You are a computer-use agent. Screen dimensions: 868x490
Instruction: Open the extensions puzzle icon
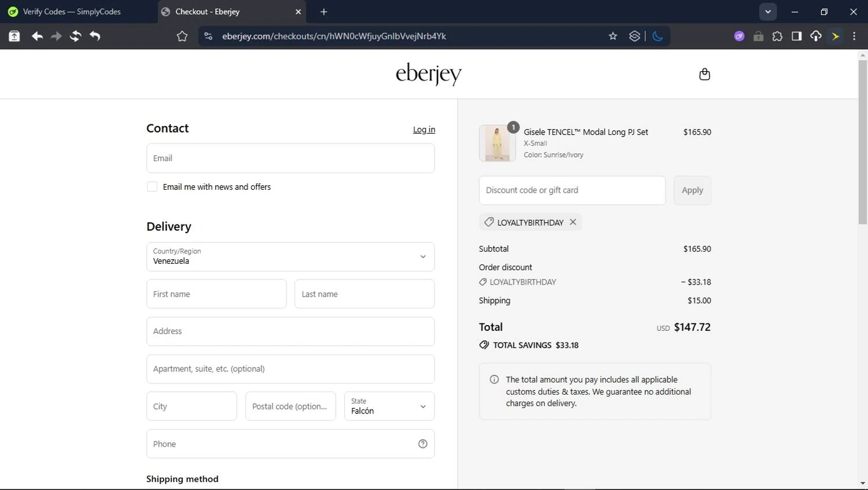click(777, 36)
